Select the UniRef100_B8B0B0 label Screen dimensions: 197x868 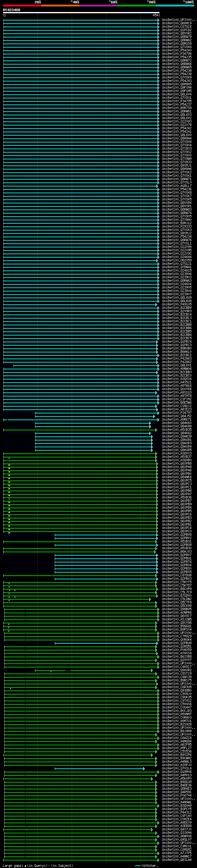tap(176, 349)
